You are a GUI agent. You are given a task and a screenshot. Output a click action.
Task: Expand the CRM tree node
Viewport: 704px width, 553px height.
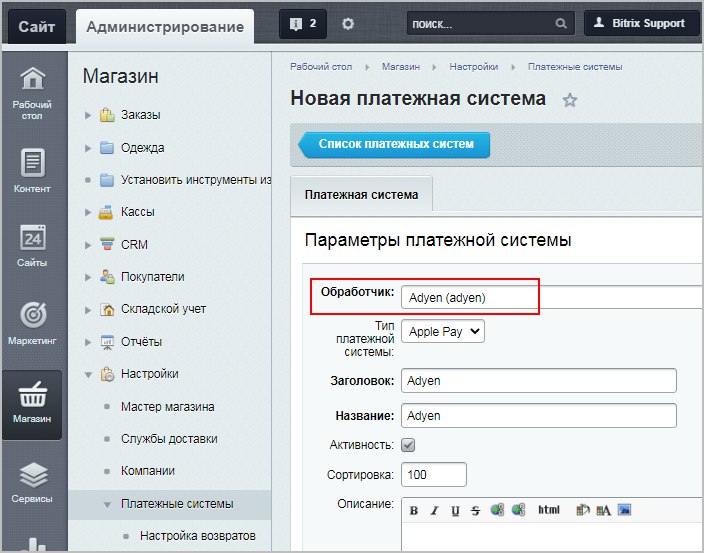point(88,245)
